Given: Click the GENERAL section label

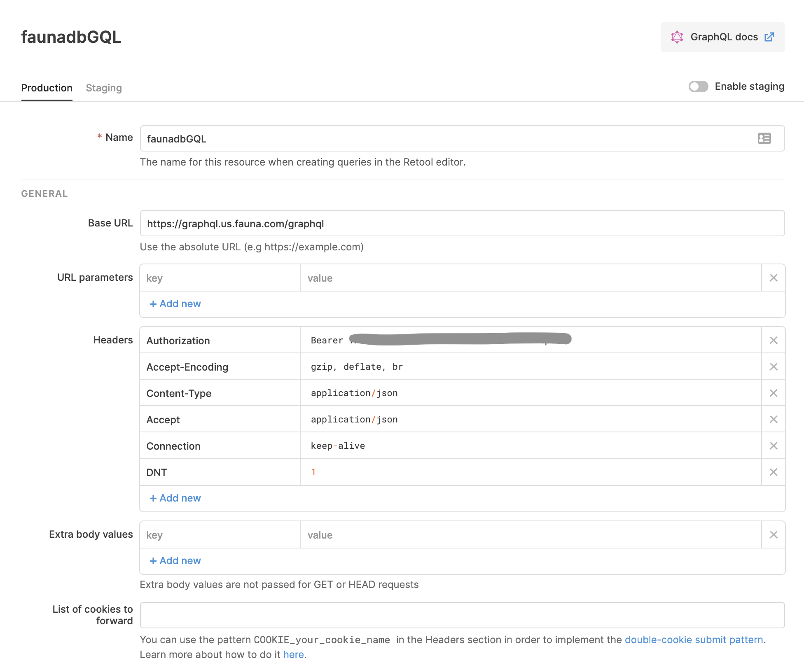Looking at the screenshot, I should (44, 194).
